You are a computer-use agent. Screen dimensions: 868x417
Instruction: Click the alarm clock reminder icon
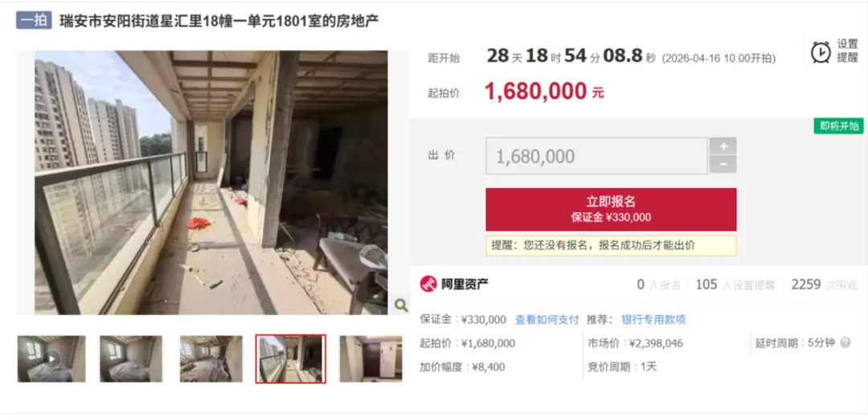pyautogui.click(x=821, y=51)
